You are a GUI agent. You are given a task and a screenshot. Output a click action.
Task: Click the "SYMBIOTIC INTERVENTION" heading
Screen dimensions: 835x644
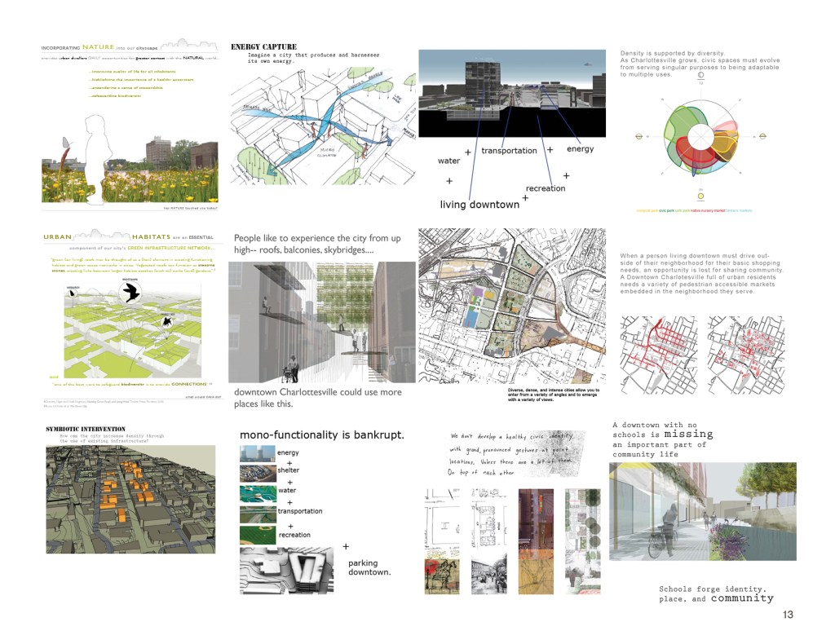tap(86, 429)
